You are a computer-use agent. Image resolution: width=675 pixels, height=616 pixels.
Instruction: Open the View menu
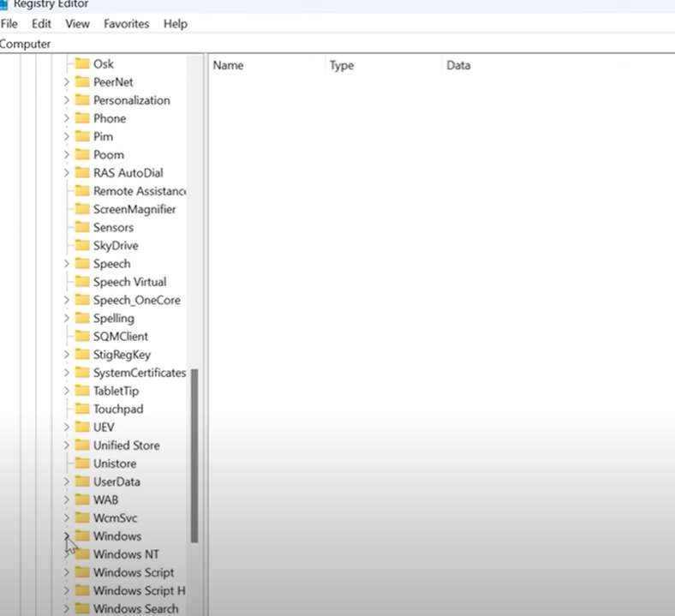coord(77,24)
